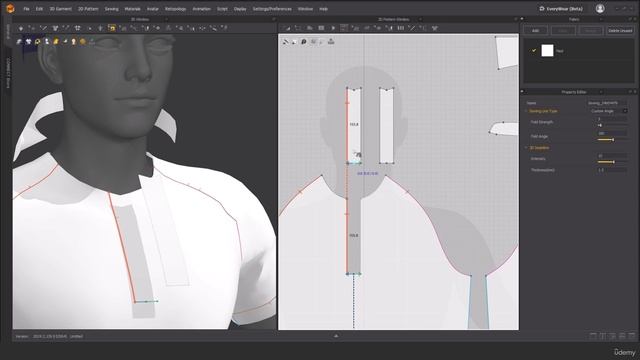Open the 3D Garment menu

pos(60,9)
